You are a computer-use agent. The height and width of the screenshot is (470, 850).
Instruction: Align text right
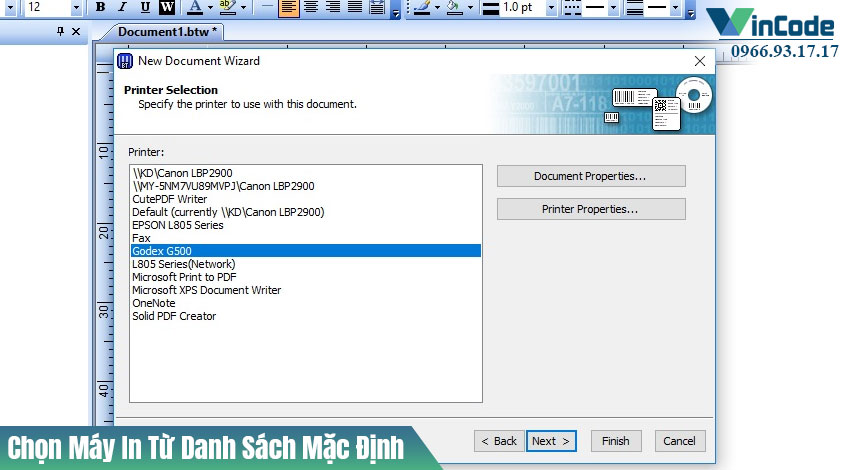click(333, 7)
